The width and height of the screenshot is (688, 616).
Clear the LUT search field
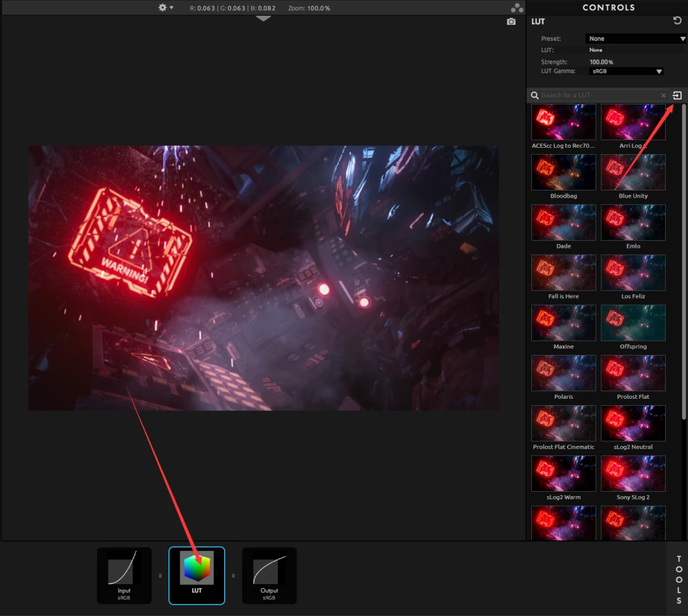[663, 96]
